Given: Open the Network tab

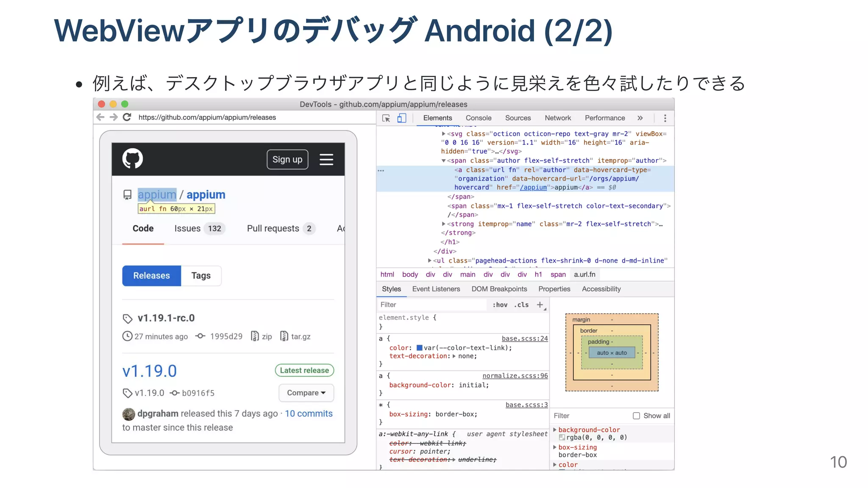Looking at the screenshot, I should [558, 118].
